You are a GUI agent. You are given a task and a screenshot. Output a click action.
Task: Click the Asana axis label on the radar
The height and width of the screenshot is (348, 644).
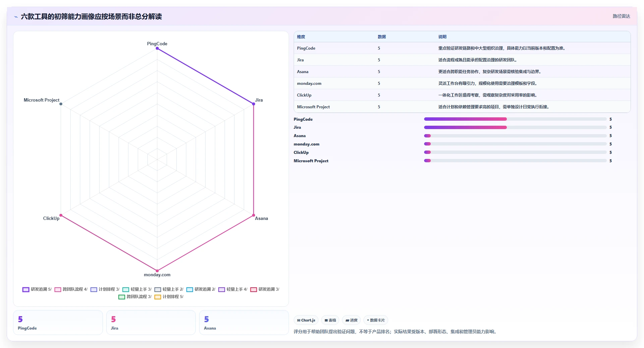pyautogui.click(x=261, y=218)
